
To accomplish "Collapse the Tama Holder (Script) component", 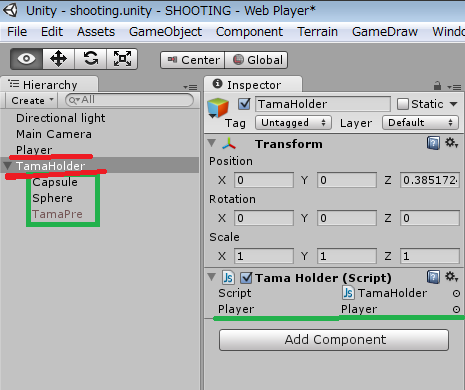I will pos(212,277).
